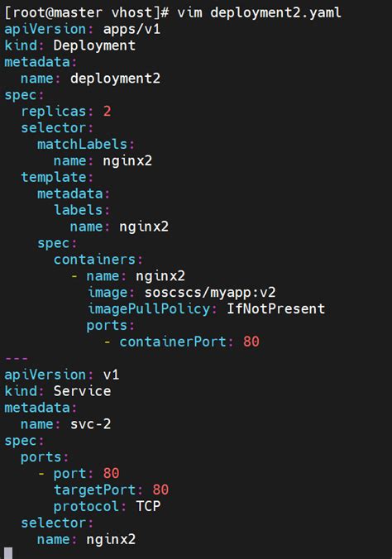Click the containers key
This screenshot has width=392, height=559.
click(x=95, y=260)
